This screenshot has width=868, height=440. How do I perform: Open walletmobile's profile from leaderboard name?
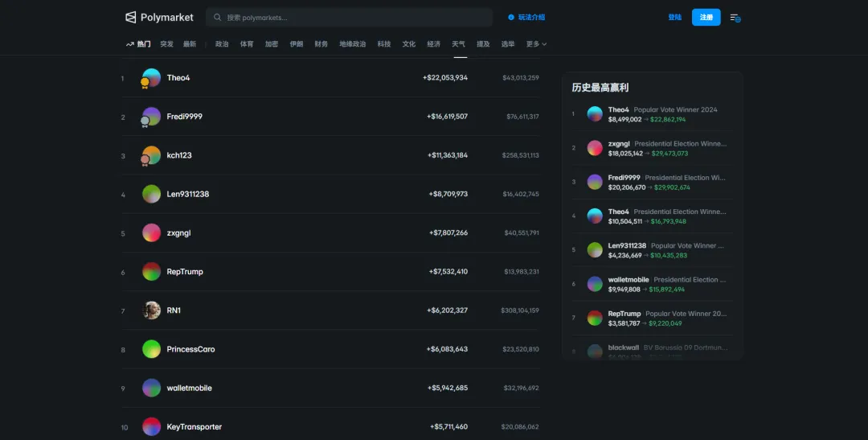[x=190, y=388]
